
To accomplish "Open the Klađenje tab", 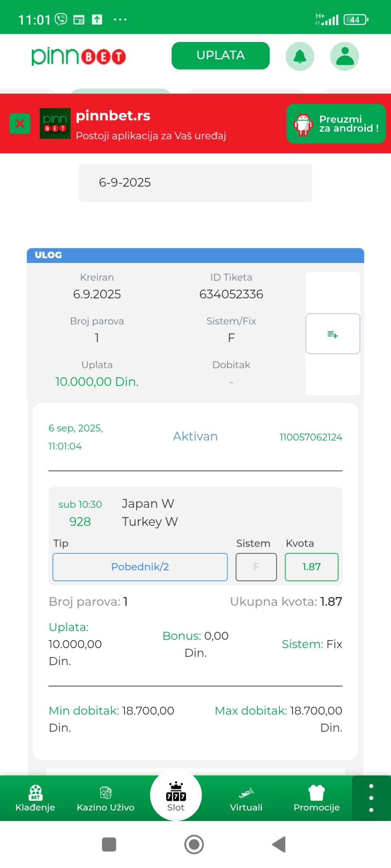I will [35, 798].
